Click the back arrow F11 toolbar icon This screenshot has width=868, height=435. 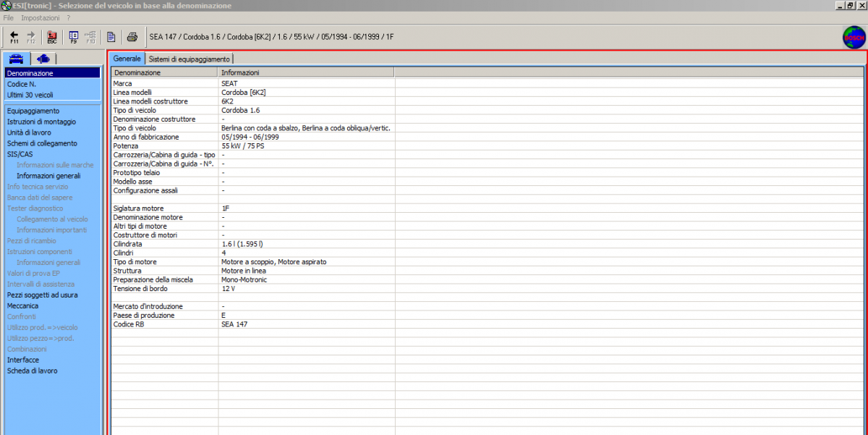click(14, 37)
